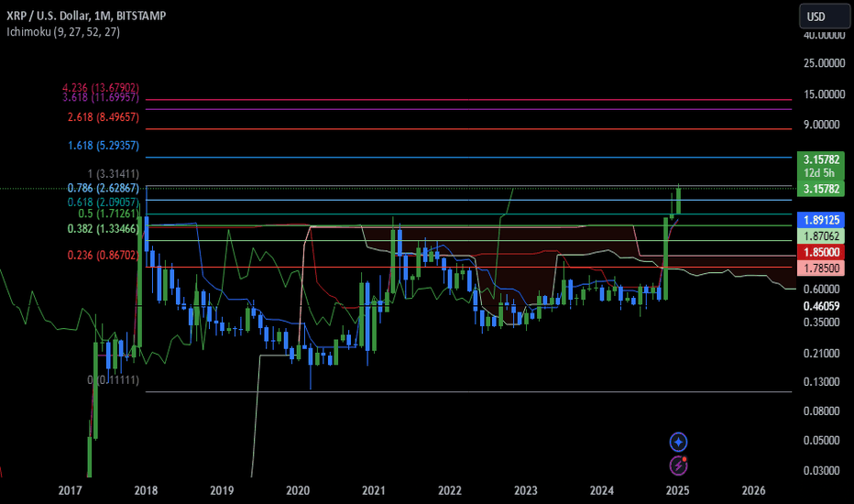Click the 0.5 (1.71261) Fibonacci label
The image size is (854, 504).
pyautogui.click(x=108, y=214)
